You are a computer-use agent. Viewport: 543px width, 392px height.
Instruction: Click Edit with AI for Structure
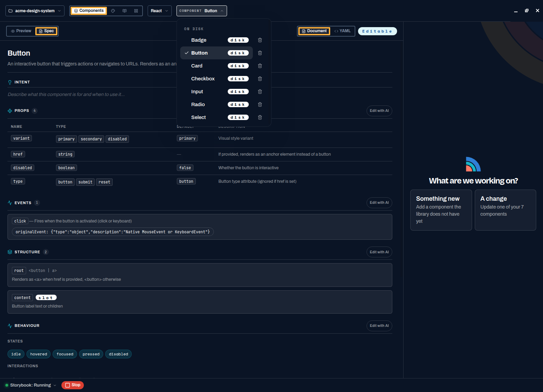coord(379,252)
